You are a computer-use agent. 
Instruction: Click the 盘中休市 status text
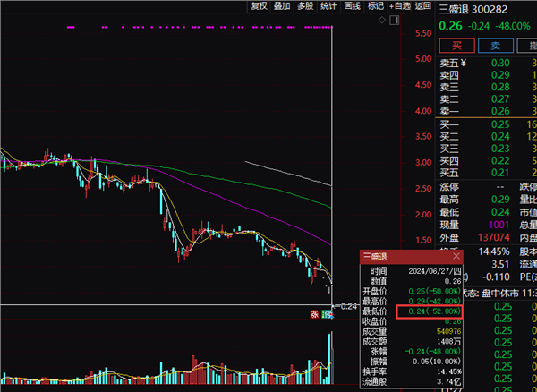tap(500, 294)
